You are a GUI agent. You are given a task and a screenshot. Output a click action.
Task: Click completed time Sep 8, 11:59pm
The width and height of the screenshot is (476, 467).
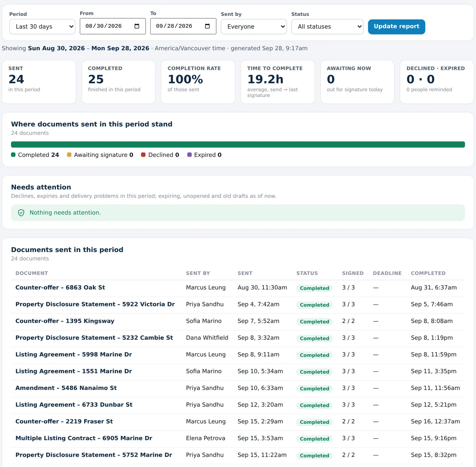click(434, 354)
